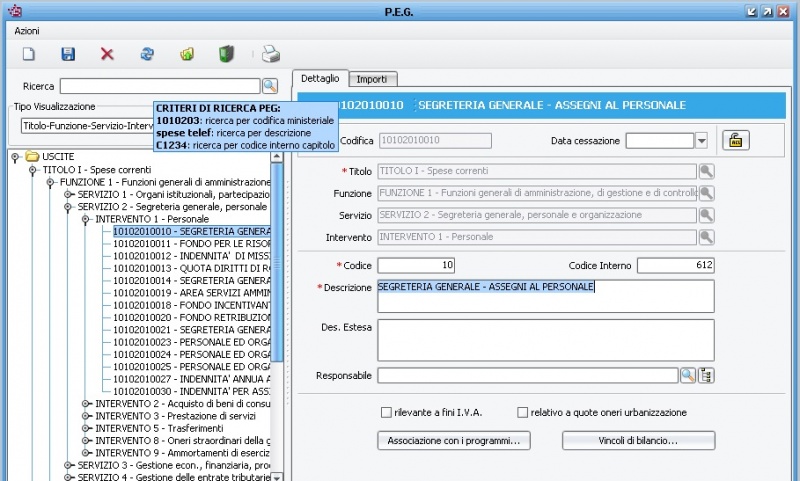Click the lookup magnifier beside Funzione field
This screenshot has width=800, height=481.
(707, 193)
